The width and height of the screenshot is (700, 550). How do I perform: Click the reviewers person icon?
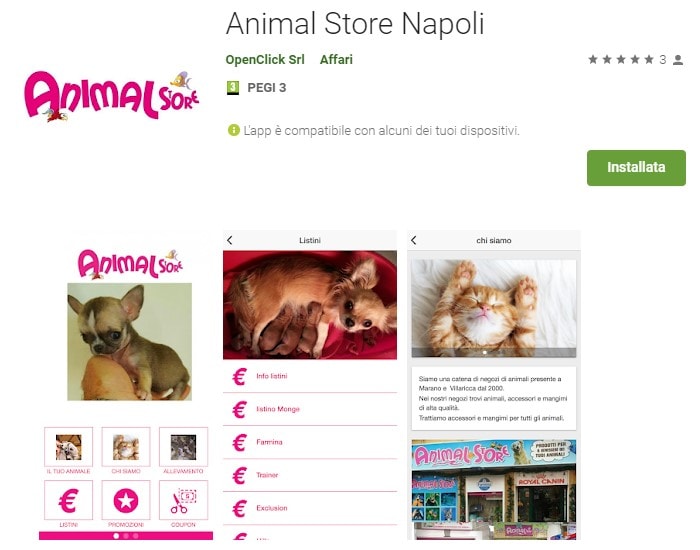point(678,59)
